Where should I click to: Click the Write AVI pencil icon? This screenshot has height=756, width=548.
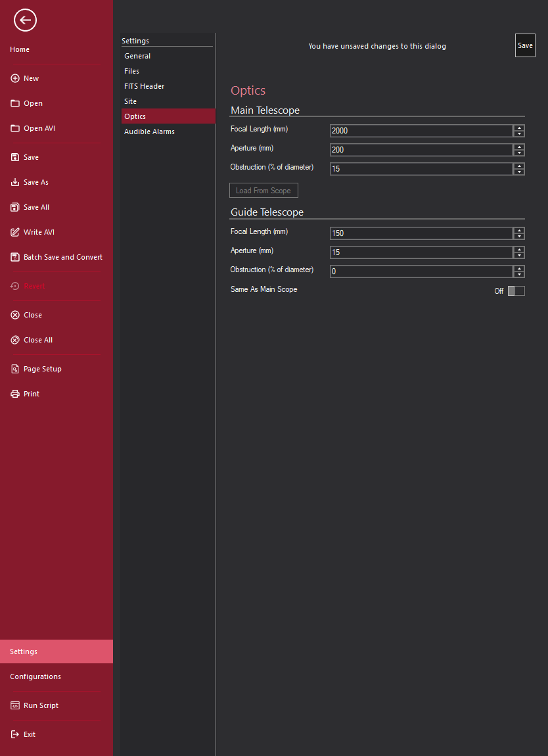(15, 232)
